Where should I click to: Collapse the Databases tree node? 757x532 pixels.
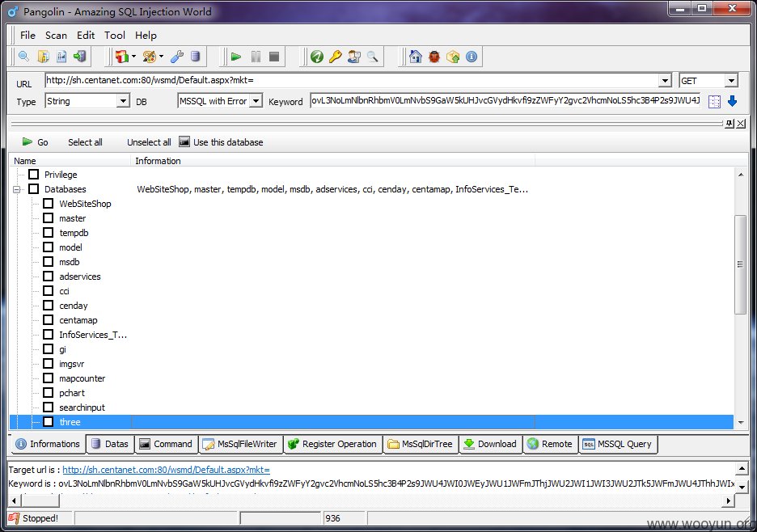click(17, 189)
